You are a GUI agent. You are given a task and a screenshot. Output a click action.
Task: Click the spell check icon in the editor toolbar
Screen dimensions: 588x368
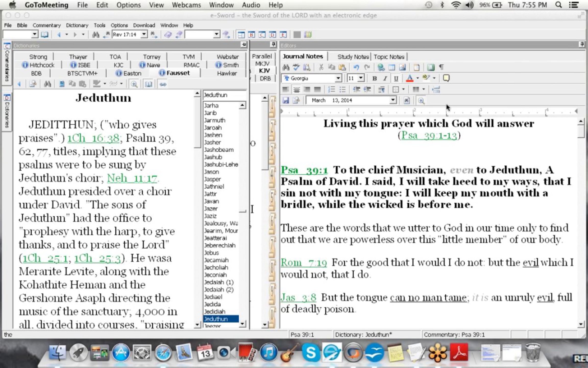coord(296,67)
